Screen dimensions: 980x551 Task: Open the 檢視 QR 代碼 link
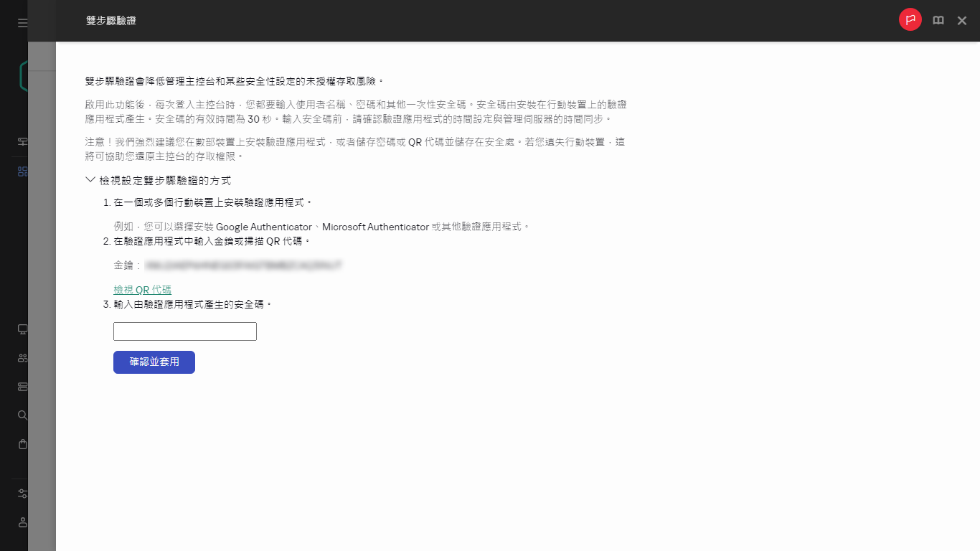point(142,290)
